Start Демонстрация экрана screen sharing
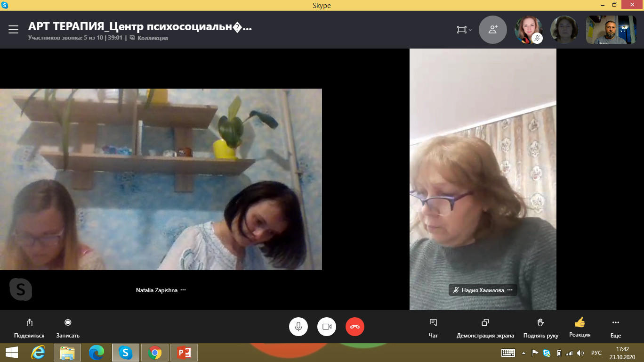The height and width of the screenshot is (362, 644). (x=485, y=328)
